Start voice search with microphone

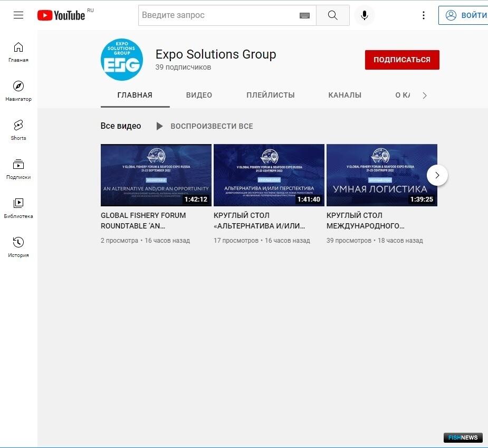[364, 15]
